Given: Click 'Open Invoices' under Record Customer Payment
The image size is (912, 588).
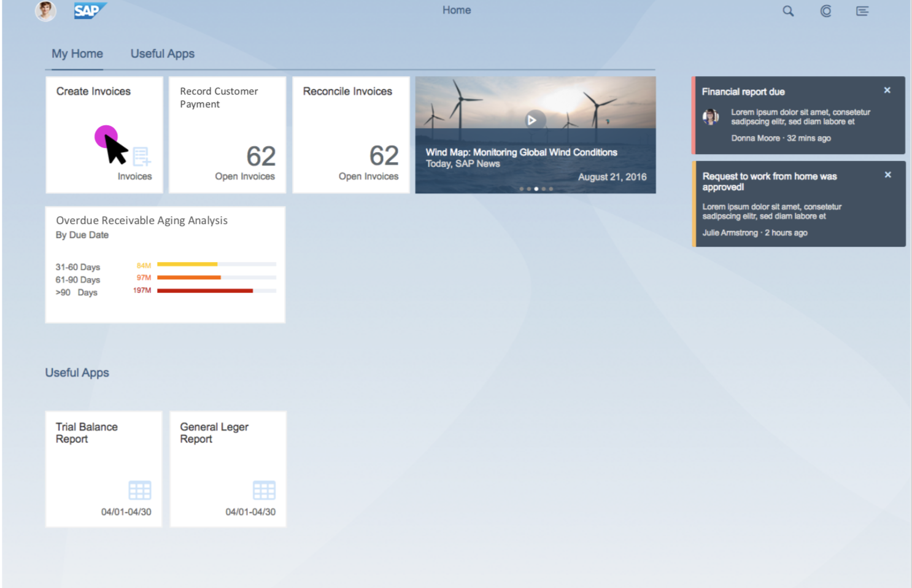Looking at the screenshot, I should (245, 176).
